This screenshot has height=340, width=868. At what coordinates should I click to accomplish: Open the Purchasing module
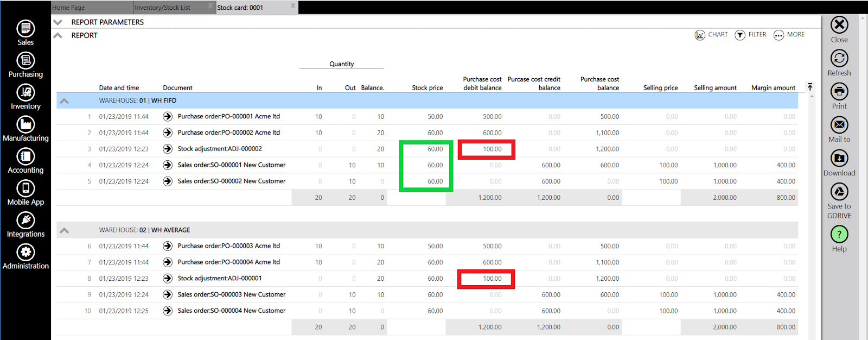pyautogui.click(x=25, y=65)
